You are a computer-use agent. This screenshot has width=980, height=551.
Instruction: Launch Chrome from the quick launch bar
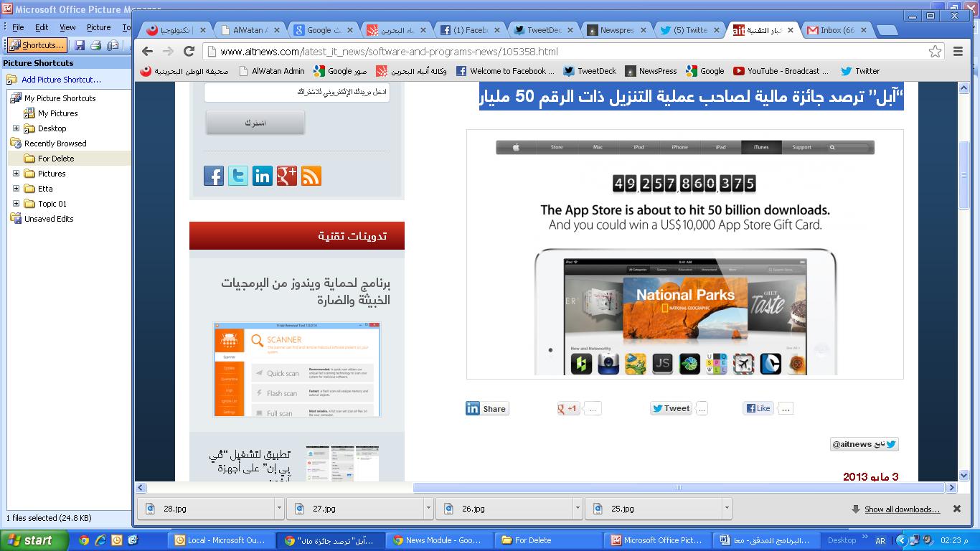click(x=84, y=540)
